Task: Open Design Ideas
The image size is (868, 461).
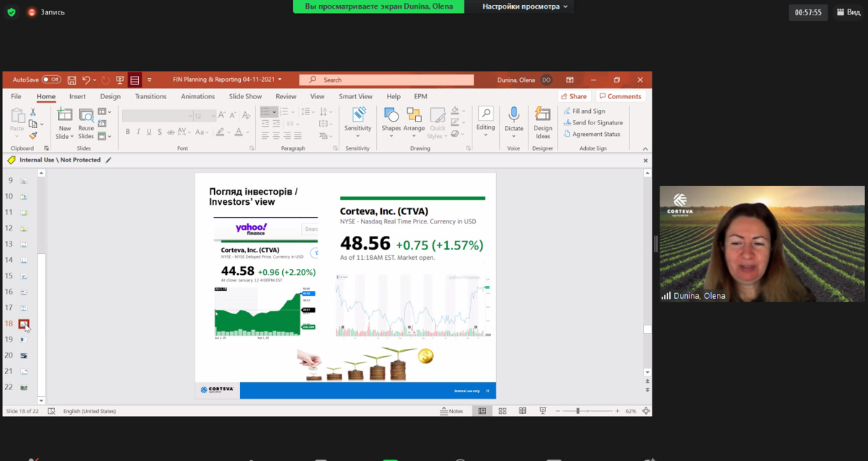Action: tap(542, 123)
